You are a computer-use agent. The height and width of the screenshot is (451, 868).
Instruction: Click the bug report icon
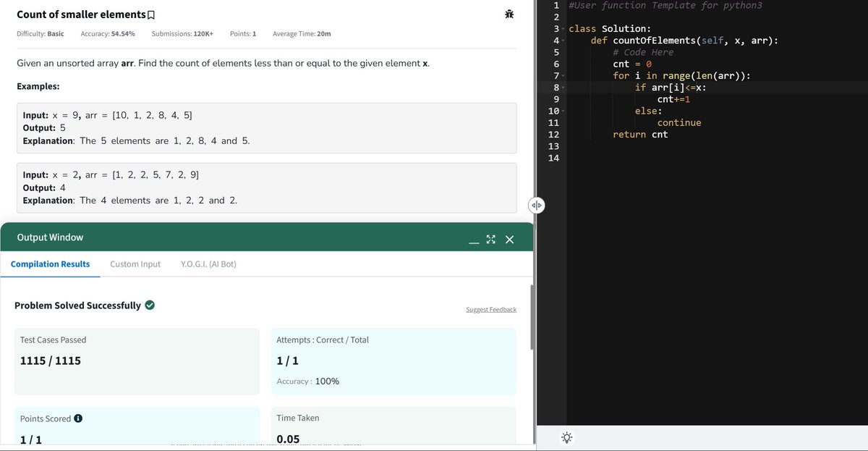pyautogui.click(x=509, y=14)
